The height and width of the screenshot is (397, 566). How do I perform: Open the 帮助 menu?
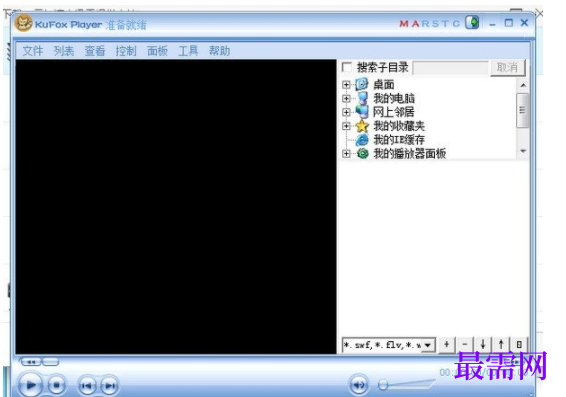tap(219, 51)
